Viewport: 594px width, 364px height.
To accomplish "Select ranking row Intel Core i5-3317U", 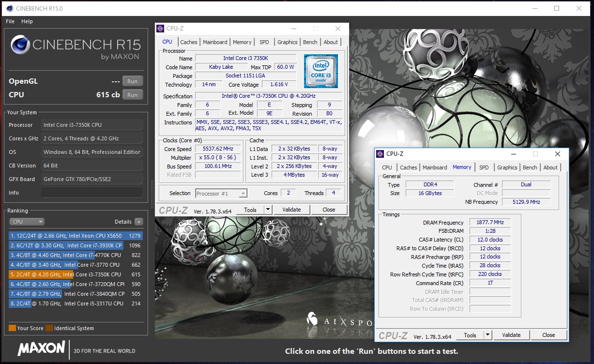I will pyautogui.click(x=76, y=303).
